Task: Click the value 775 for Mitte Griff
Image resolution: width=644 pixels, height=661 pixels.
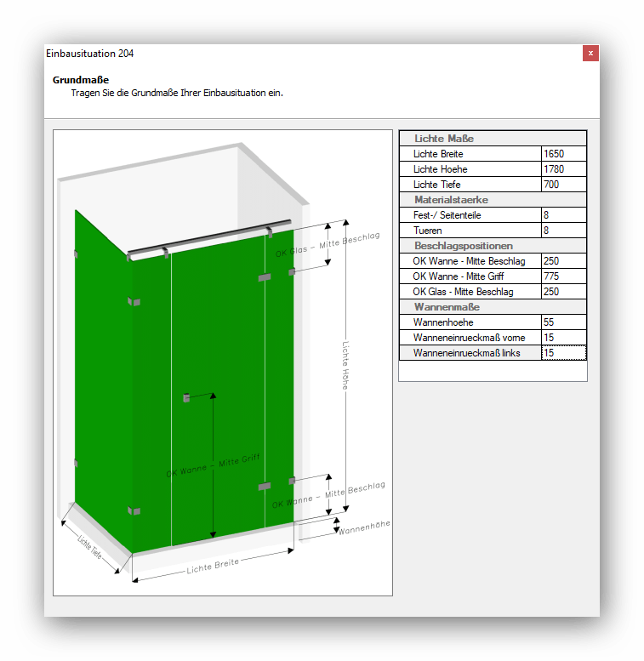Action: (x=563, y=276)
